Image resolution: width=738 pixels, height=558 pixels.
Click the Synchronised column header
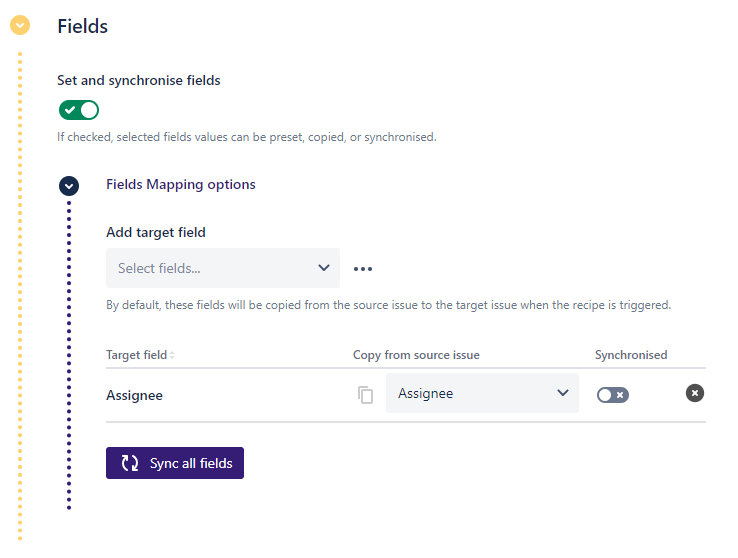tap(631, 355)
